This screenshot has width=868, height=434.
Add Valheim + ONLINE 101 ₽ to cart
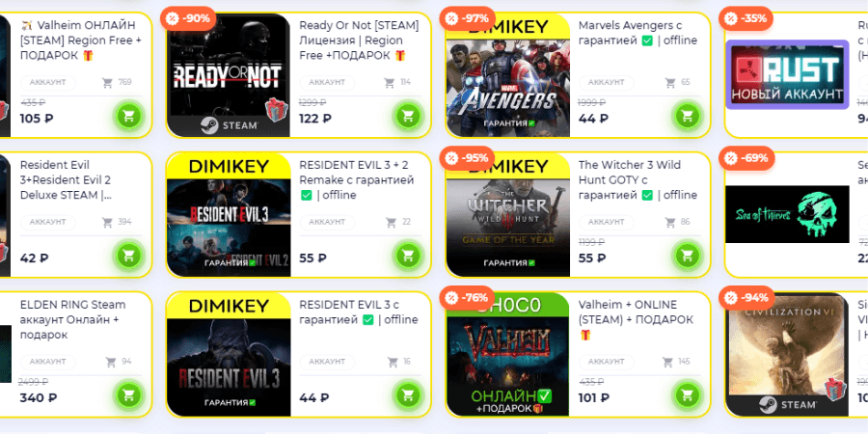(688, 395)
